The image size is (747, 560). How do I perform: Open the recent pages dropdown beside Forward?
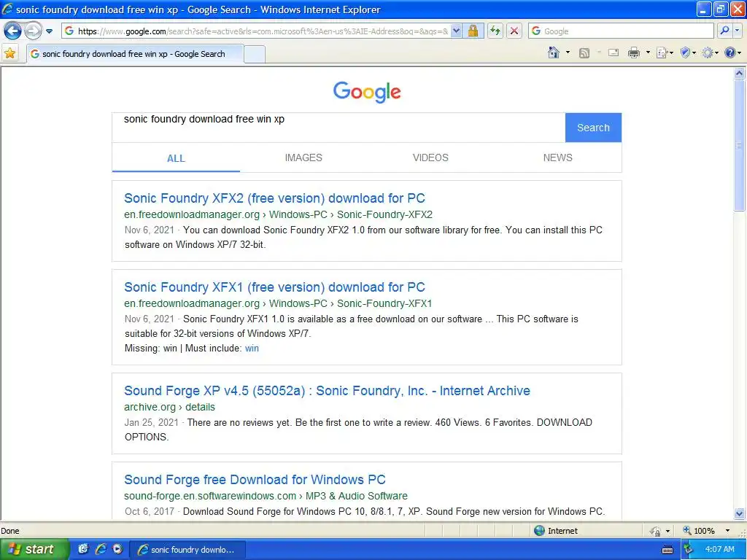click(49, 31)
